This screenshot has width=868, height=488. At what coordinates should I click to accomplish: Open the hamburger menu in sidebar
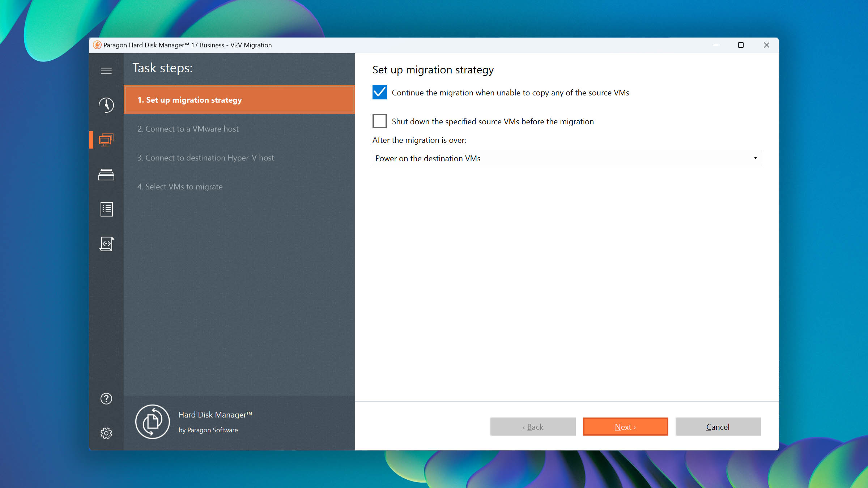click(106, 71)
